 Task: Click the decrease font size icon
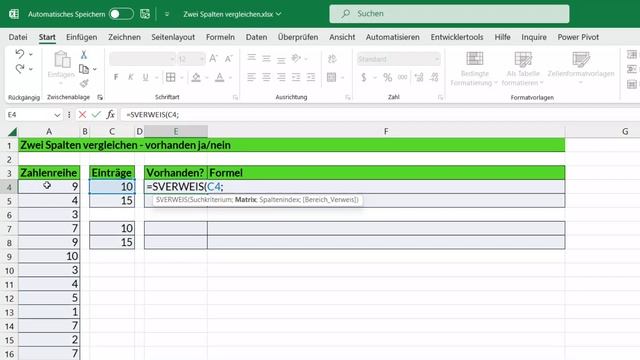coord(229,59)
